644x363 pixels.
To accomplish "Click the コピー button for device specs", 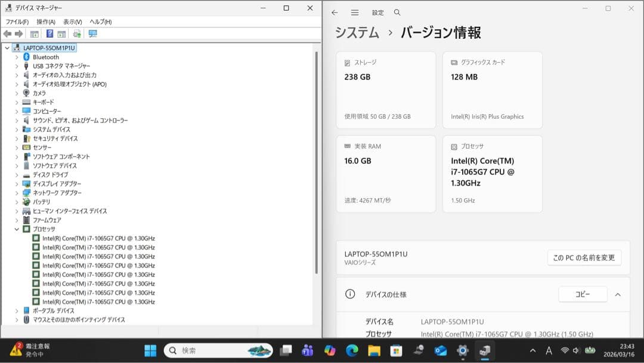I will pos(583,294).
